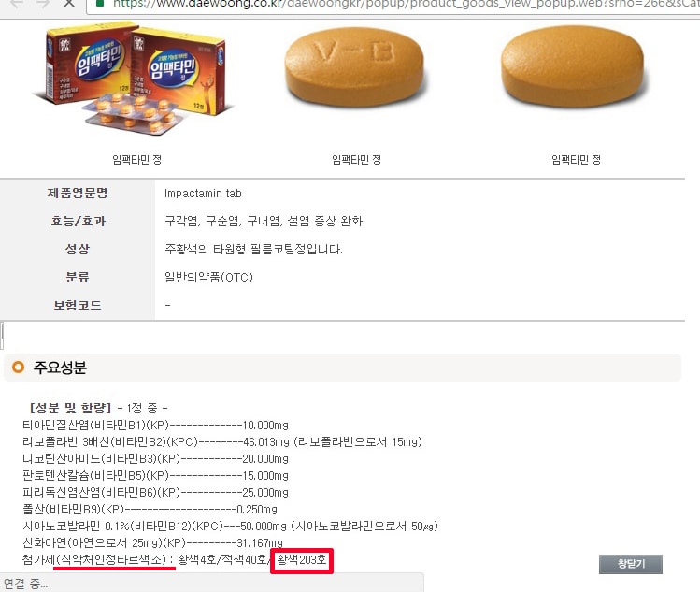Click the browser forward arrow
Image resolution: width=700 pixels, height=592 pixels.
(x=43, y=4)
